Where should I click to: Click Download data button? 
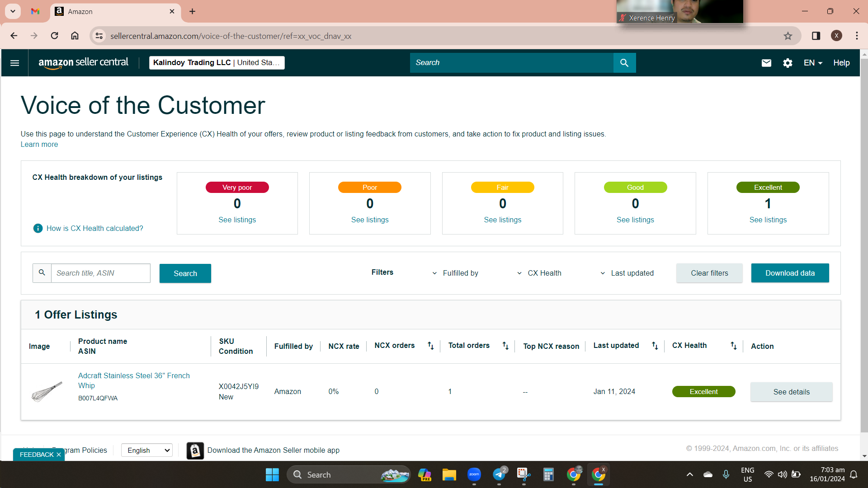tap(790, 273)
